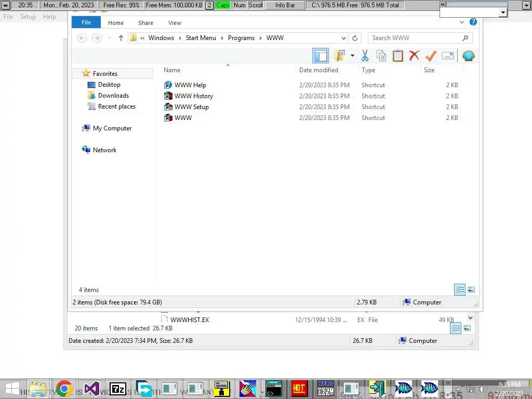Image resolution: width=532 pixels, height=399 pixels.
Task: Open the address bar history dropdown
Action: coord(344,38)
